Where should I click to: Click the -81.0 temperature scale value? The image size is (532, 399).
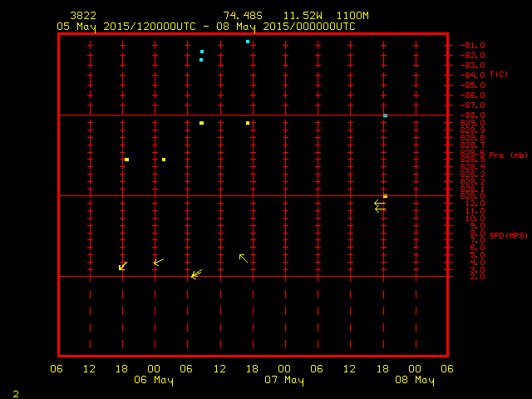point(472,45)
